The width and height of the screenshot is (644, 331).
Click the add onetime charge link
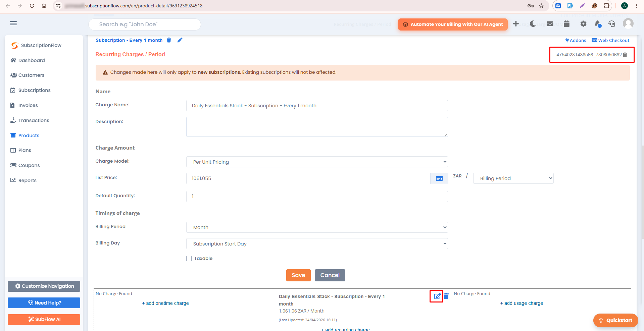click(165, 303)
